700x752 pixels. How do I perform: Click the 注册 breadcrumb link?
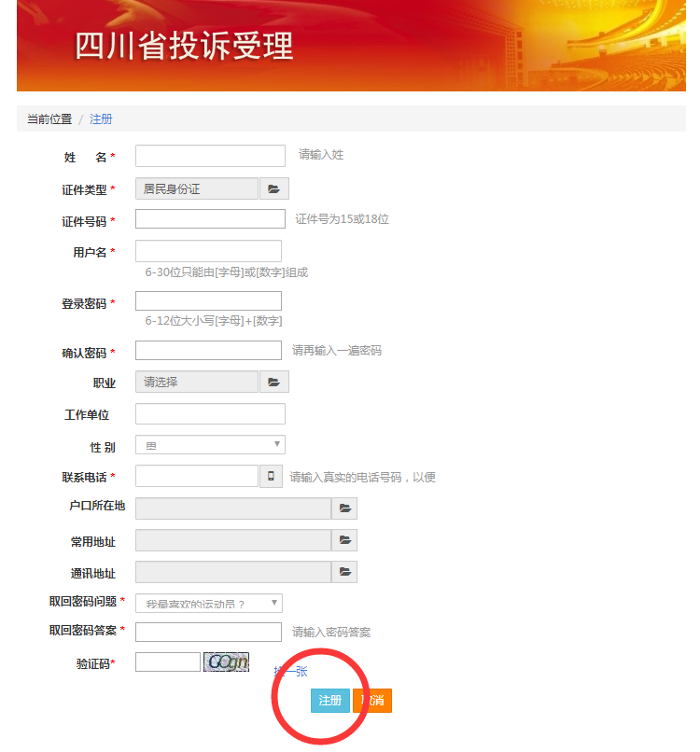click(x=101, y=118)
